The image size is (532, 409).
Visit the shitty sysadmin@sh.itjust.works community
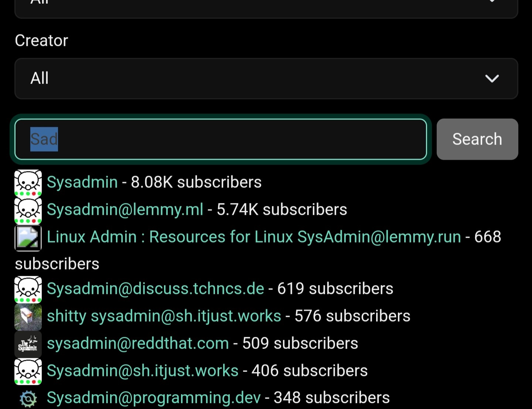pyautogui.click(x=164, y=316)
